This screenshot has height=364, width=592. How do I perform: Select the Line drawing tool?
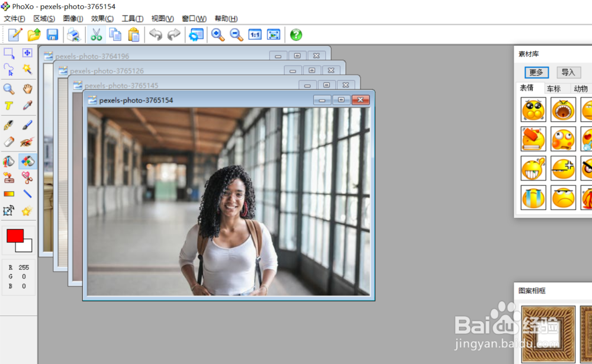click(x=27, y=194)
